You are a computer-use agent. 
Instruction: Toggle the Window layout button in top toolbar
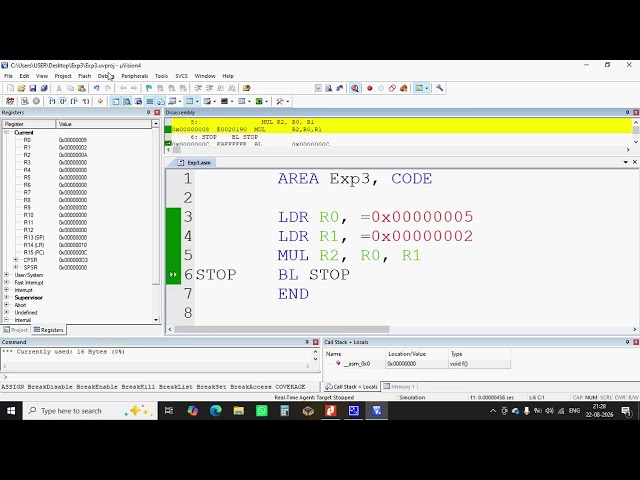coord(419,88)
